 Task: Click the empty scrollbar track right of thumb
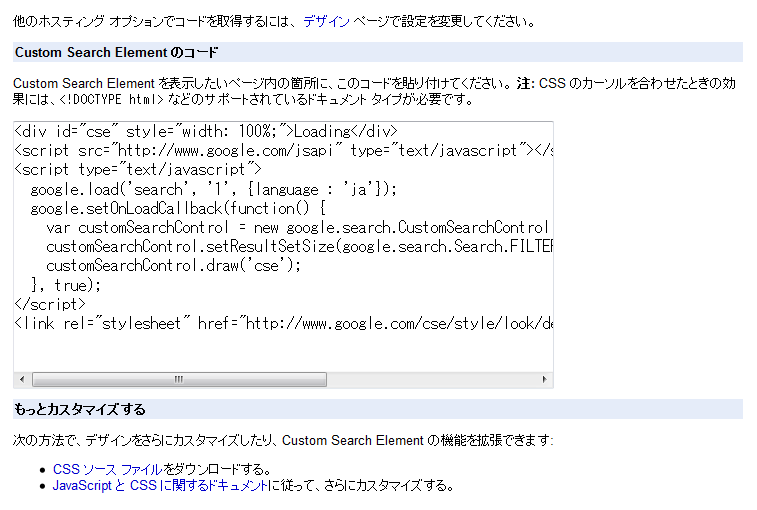coord(432,380)
